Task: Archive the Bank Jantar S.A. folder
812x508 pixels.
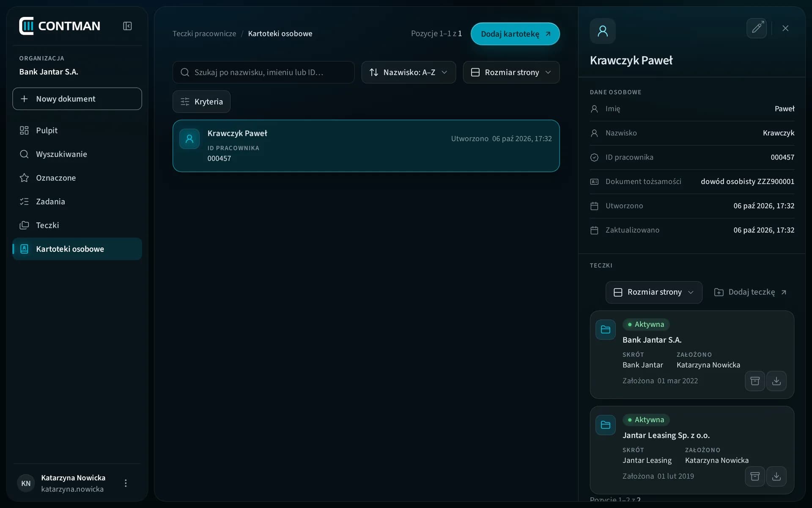Action: pyautogui.click(x=755, y=381)
